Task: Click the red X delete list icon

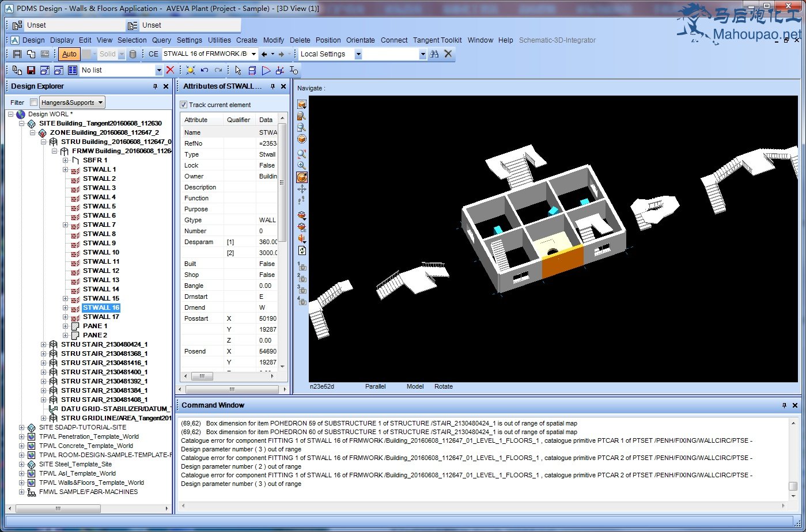Action: 170,70
